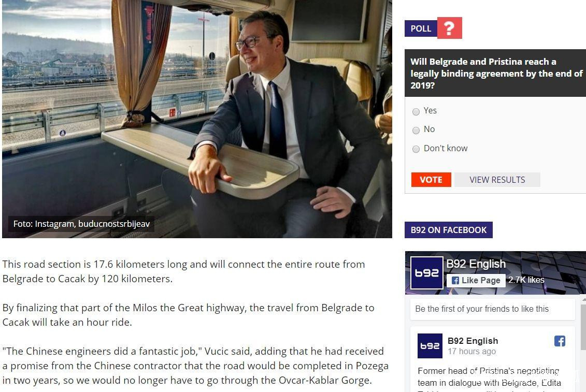Click the 17 hours ago timestamp
Image resolution: width=586 pixels, height=392 pixels.
(471, 351)
